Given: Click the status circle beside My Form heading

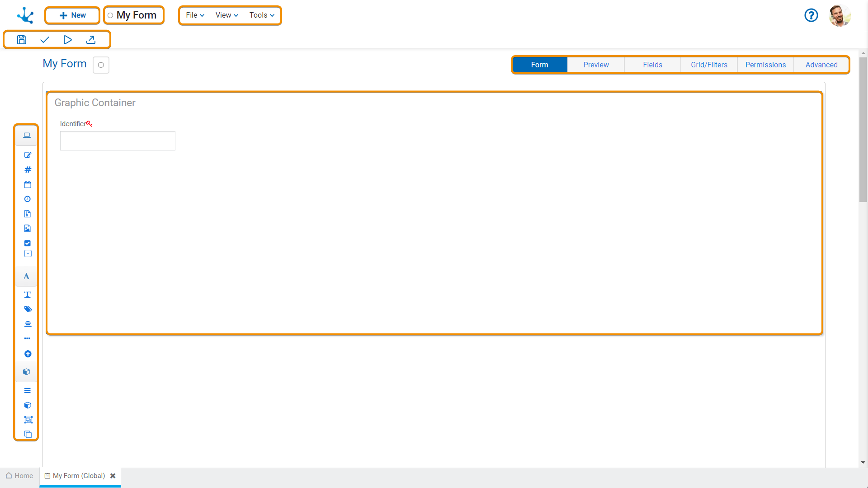Looking at the screenshot, I should click(x=101, y=65).
